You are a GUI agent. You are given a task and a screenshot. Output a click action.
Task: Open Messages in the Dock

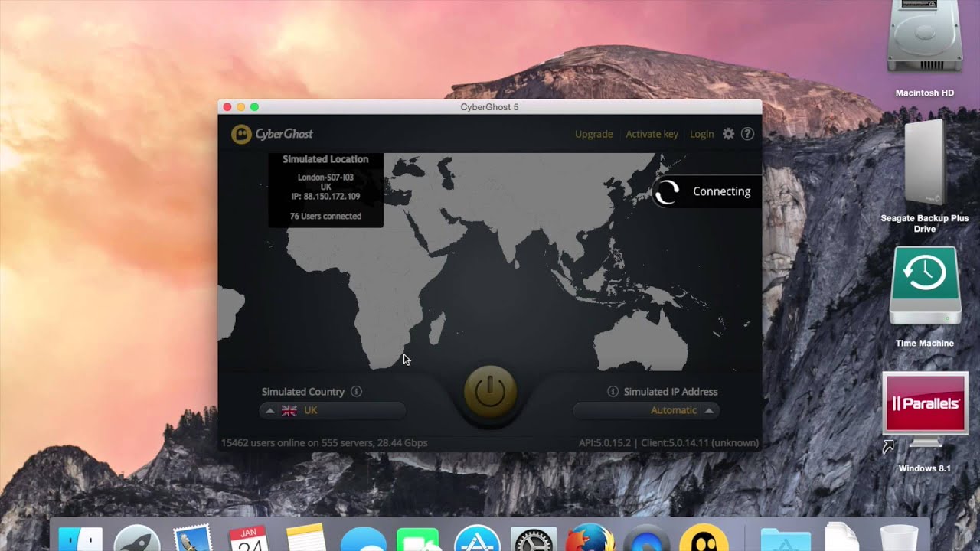[x=364, y=539]
